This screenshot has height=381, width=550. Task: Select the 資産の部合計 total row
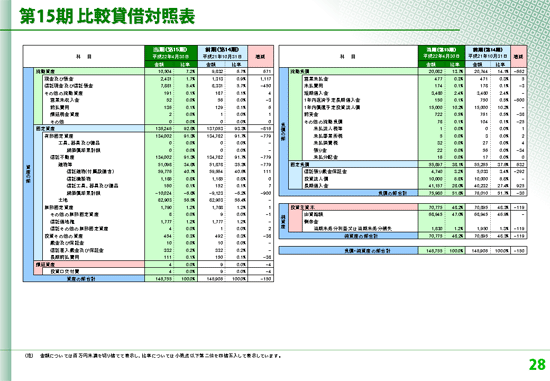tap(148, 279)
